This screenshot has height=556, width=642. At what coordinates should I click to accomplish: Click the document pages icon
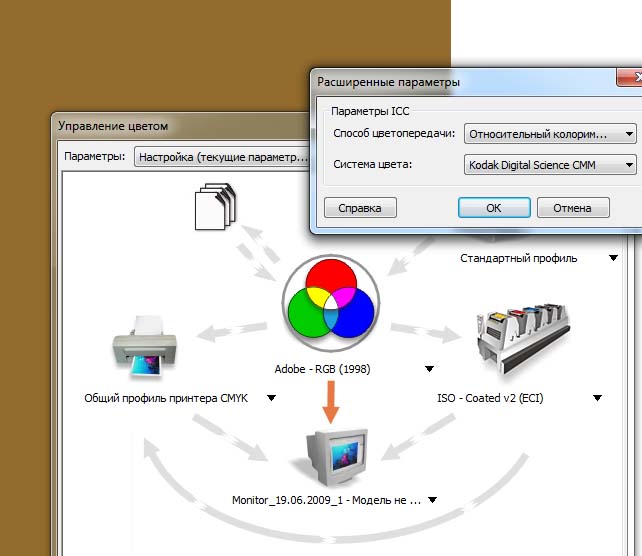(x=215, y=206)
